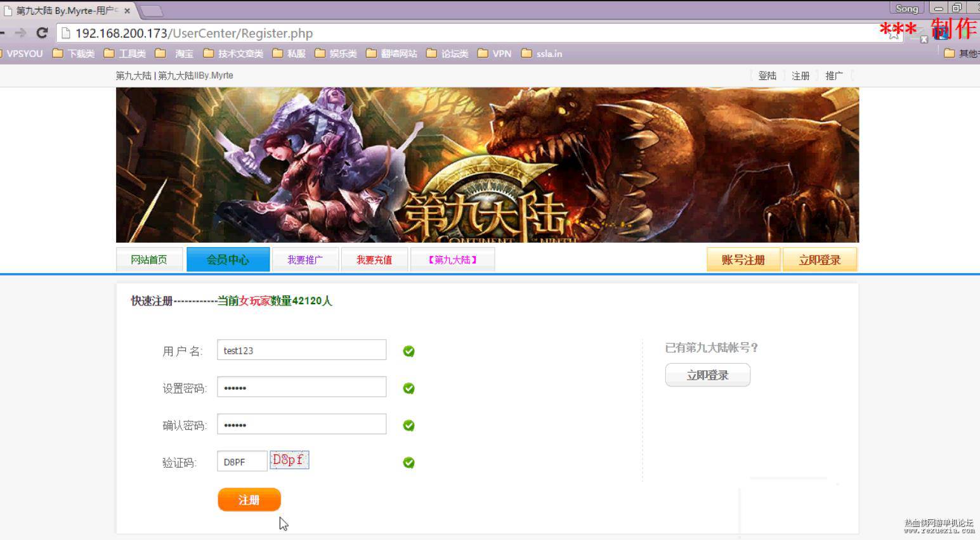
Task: Click the yellow 立即登录 button in the nav bar
Action: pos(820,260)
